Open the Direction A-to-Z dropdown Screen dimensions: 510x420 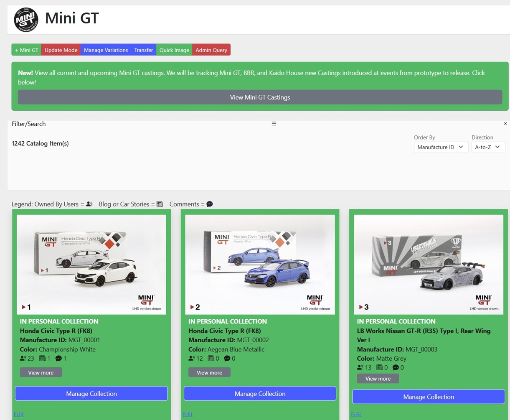[488, 147]
